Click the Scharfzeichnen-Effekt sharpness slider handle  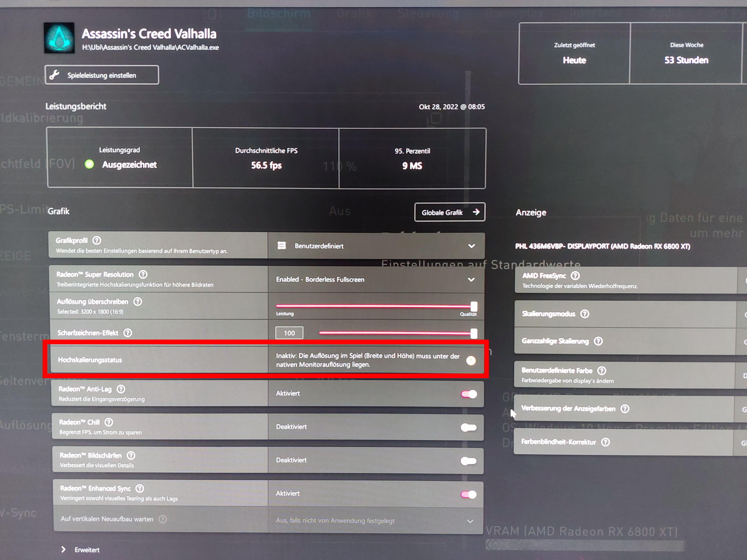[x=474, y=334]
